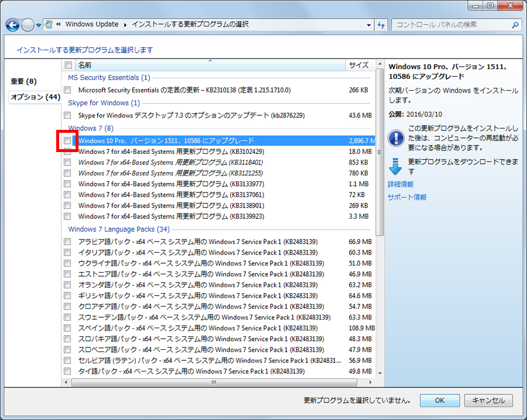Click the Forward navigation arrow
This screenshot has height=420, width=527.
click(x=28, y=25)
